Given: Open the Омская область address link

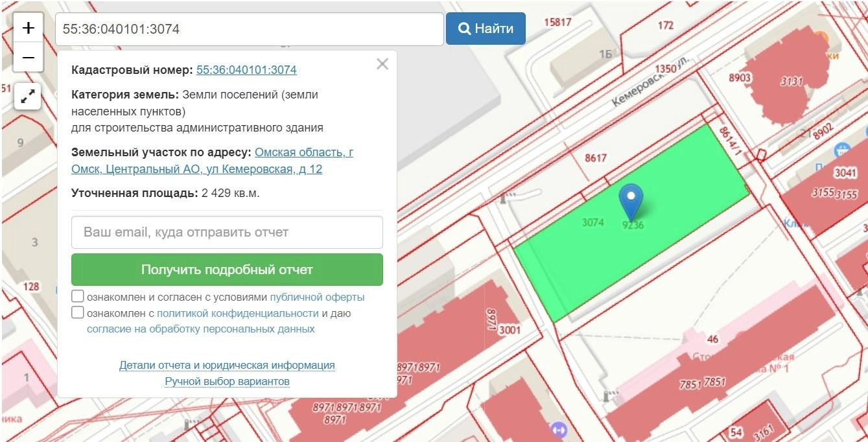Looking at the screenshot, I should pyautogui.click(x=303, y=152).
